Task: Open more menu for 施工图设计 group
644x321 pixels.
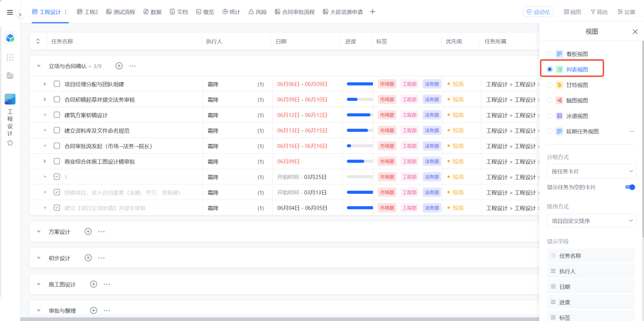Action: pos(107,284)
